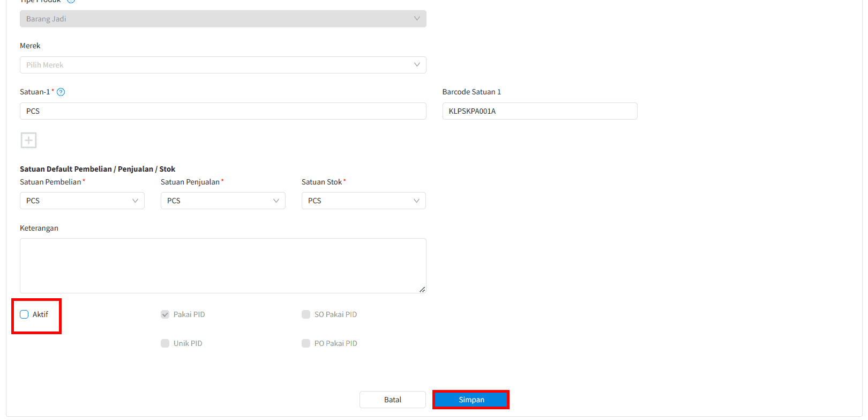Toggle the Unik PID checkbox
The width and height of the screenshot is (868, 420).
pos(165,343)
